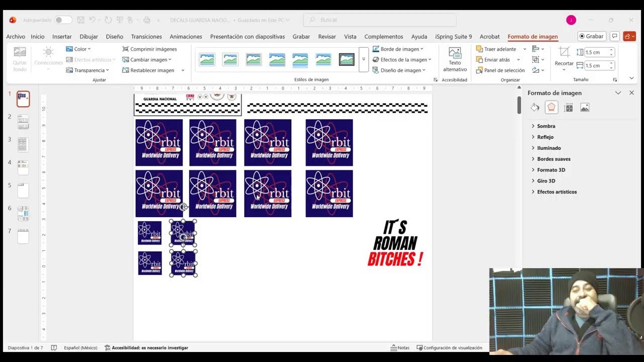644x362 pixels.
Task: Open the comments speech-bubble button
Action: (614, 36)
